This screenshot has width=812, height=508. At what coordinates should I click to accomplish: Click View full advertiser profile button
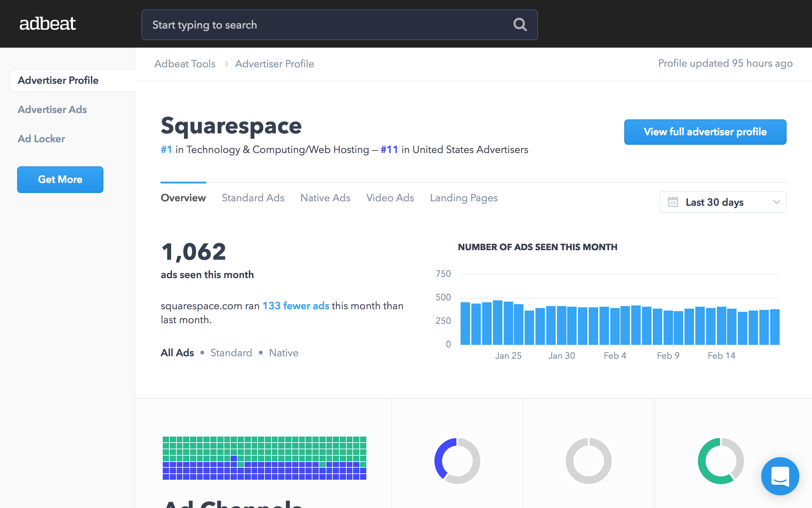coord(705,132)
